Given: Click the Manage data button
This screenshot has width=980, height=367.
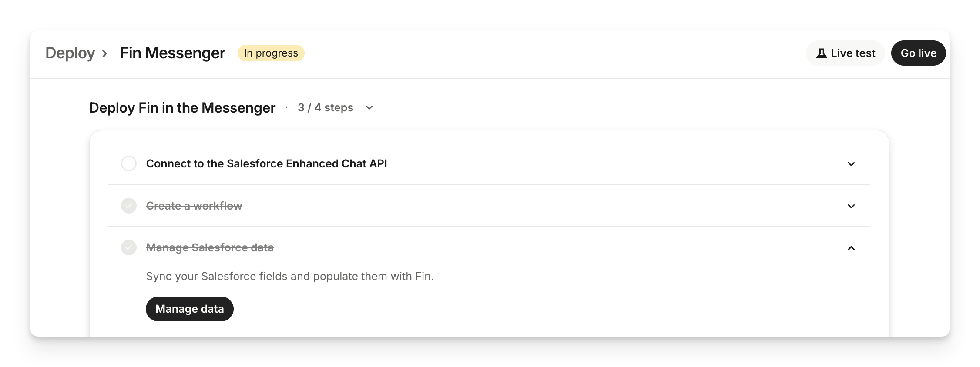Looking at the screenshot, I should (x=190, y=309).
